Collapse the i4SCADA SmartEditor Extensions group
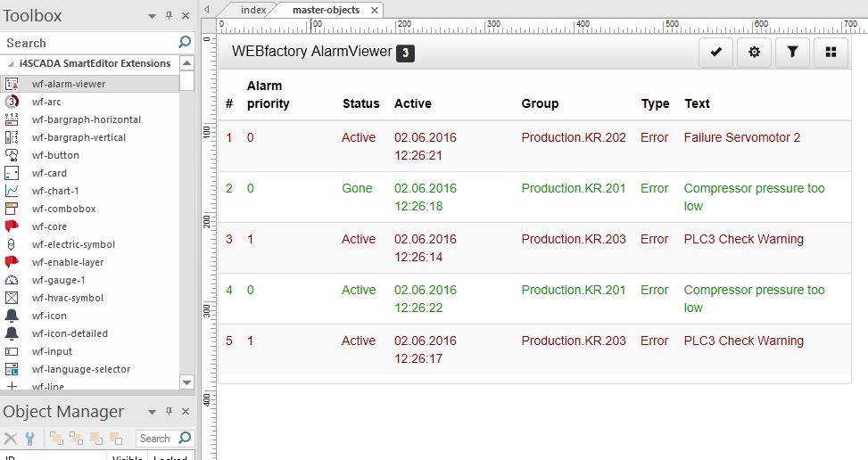The image size is (868, 460). coord(11,64)
